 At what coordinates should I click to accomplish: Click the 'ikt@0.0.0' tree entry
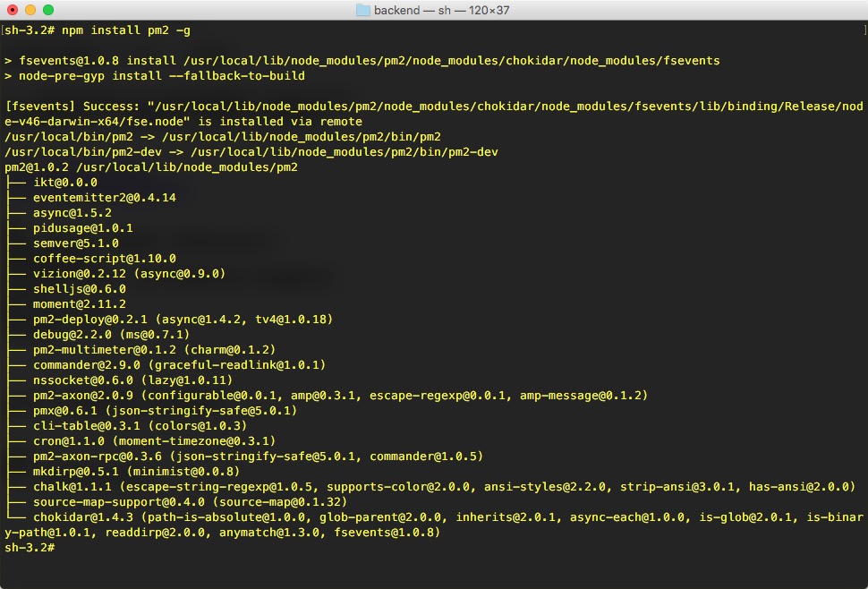click(64, 183)
